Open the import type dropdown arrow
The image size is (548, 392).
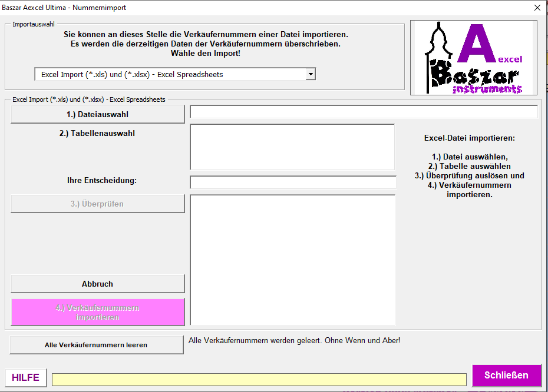311,74
